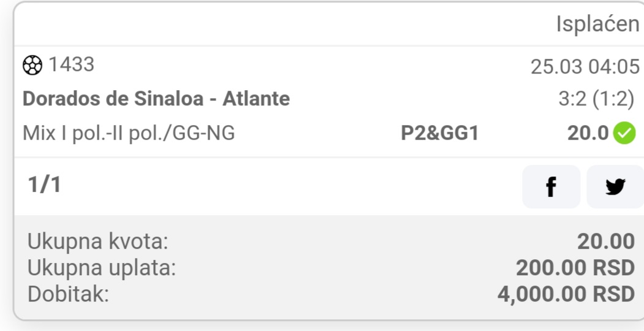
Task: Click the final score 3:2 (1:2)
Action: coord(596,99)
